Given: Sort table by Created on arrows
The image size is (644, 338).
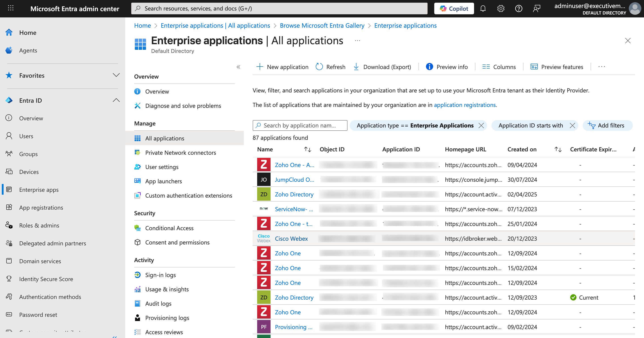Looking at the screenshot, I should tap(558, 149).
